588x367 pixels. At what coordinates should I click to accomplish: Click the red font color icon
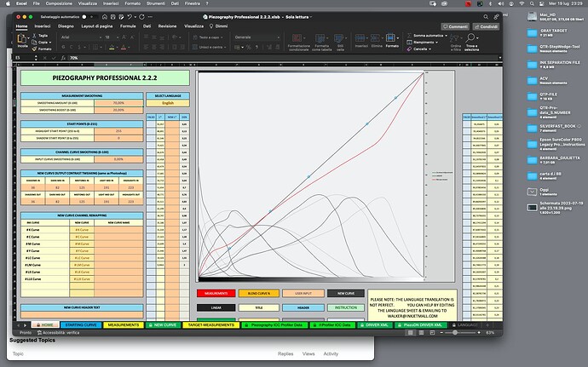click(x=124, y=47)
